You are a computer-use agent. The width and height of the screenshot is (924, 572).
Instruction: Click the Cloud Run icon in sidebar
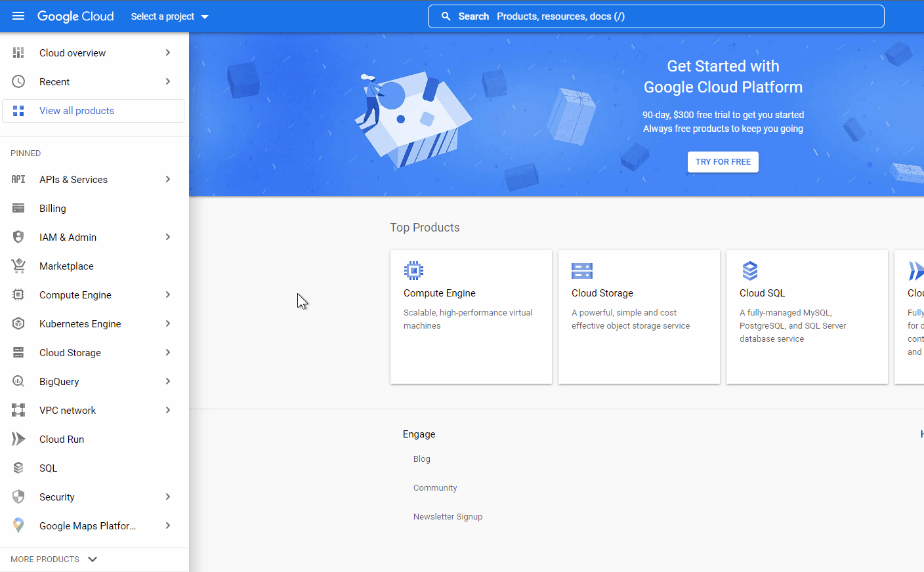coord(18,439)
